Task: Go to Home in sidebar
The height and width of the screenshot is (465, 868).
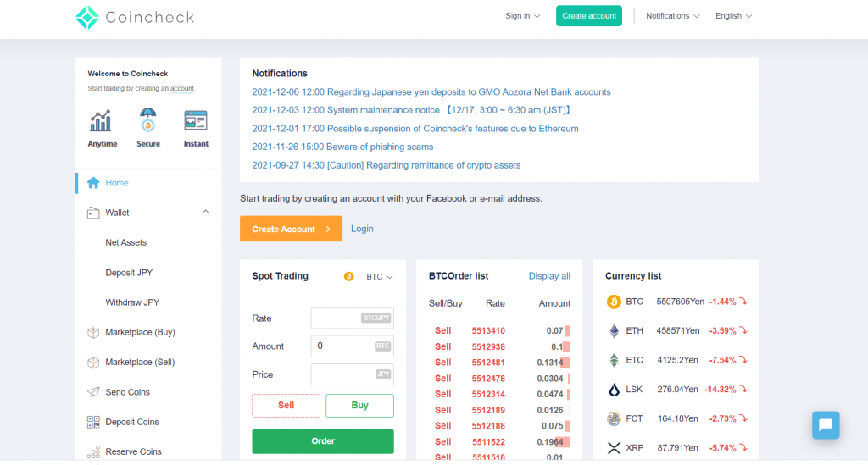Action: [x=117, y=183]
